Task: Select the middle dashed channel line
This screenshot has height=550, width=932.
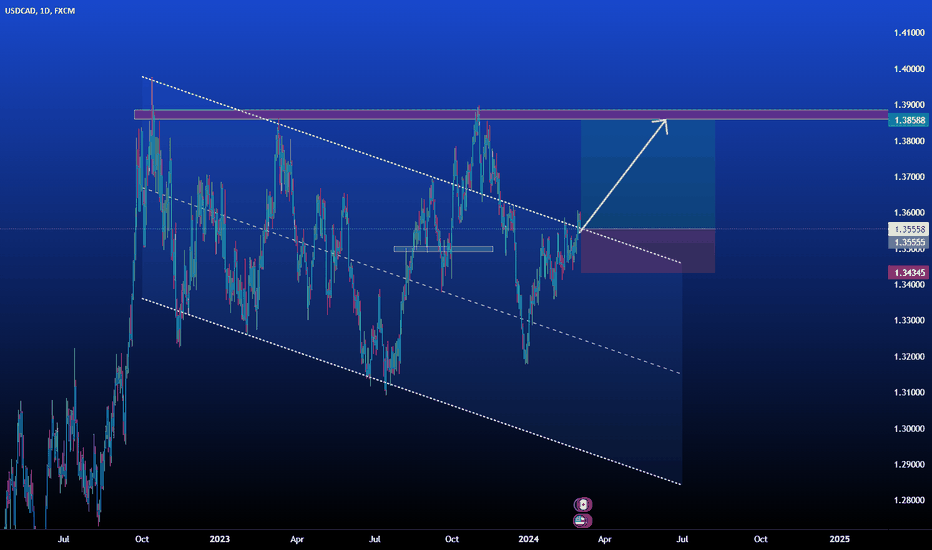Action: pos(411,281)
